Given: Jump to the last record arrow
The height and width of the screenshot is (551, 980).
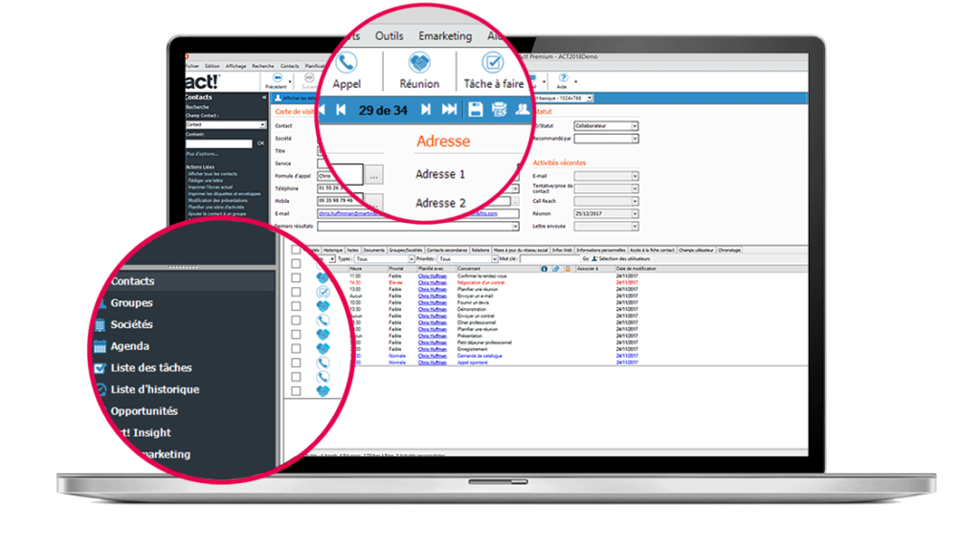Looking at the screenshot, I should pyautogui.click(x=449, y=110).
